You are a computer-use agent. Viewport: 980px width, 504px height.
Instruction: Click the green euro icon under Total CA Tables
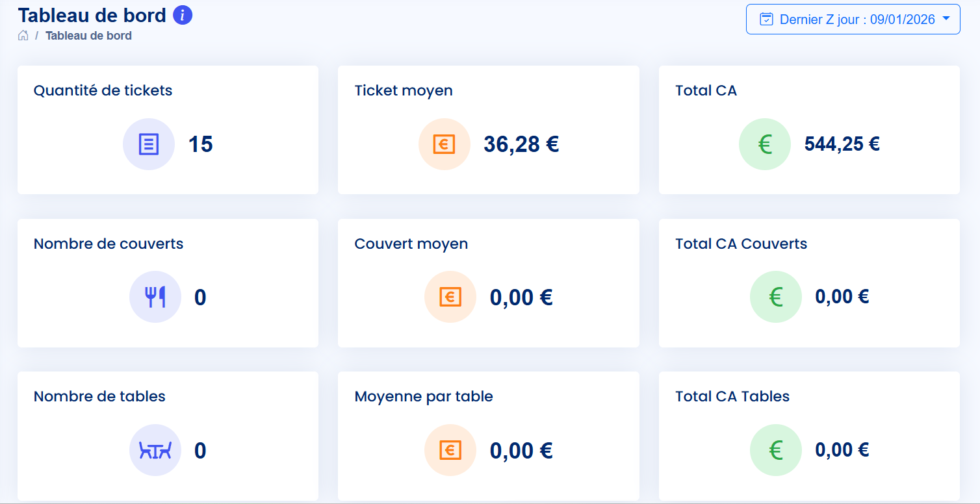click(776, 450)
